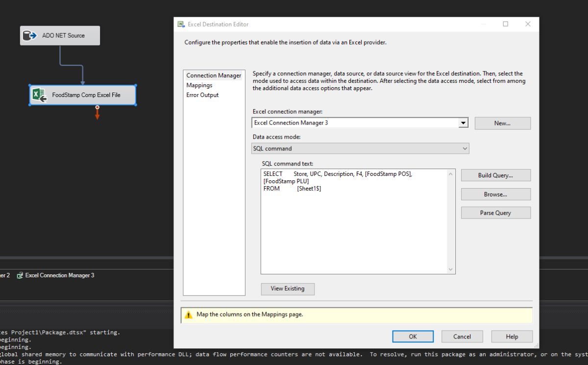Open the Error Output page
The image size is (588, 365).
click(202, 95)
